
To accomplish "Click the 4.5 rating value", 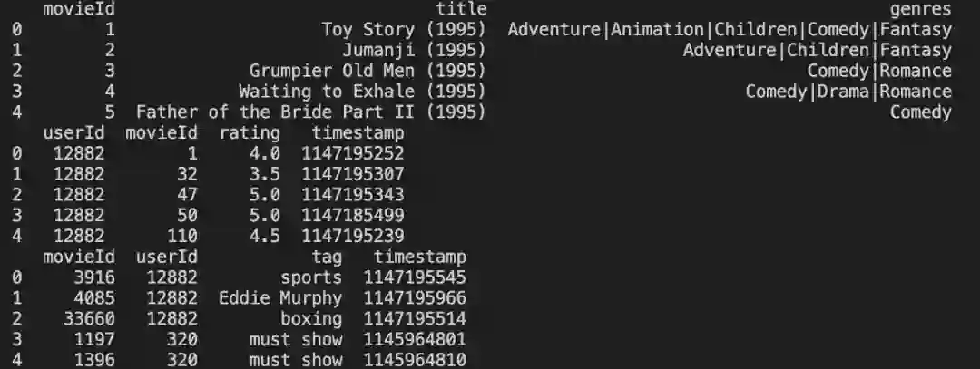I will tap(265, 236).
